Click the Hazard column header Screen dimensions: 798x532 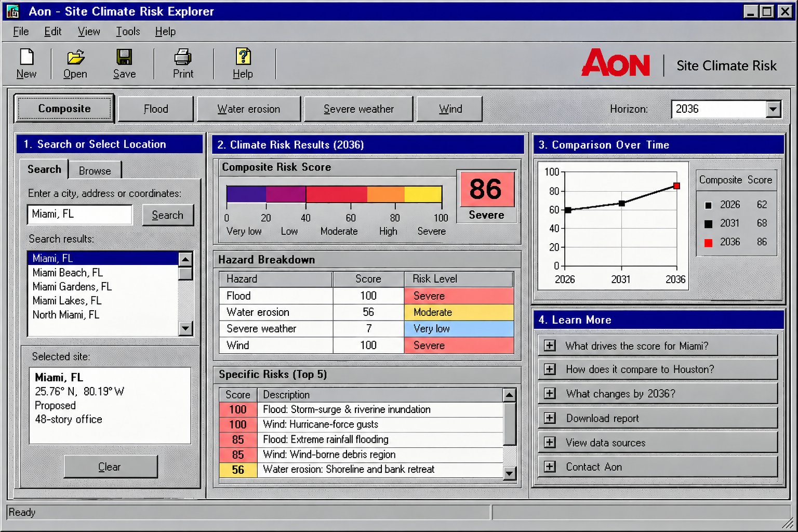275,279
